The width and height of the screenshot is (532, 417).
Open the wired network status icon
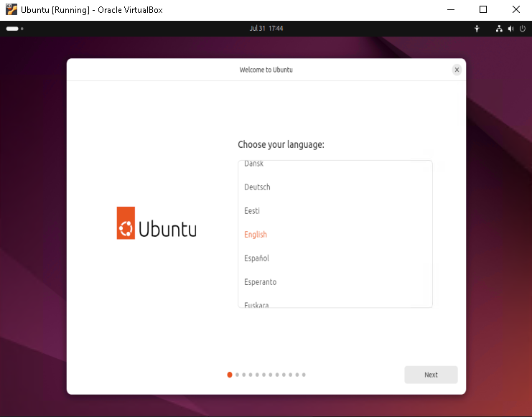pyautogui.click(x=499, y=29)
